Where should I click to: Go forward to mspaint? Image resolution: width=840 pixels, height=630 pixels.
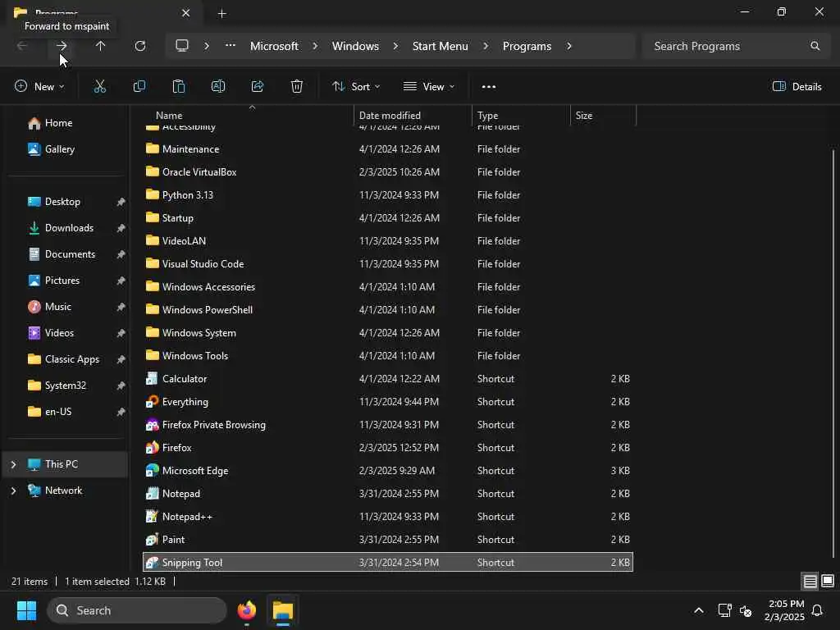tap(62, 46)
